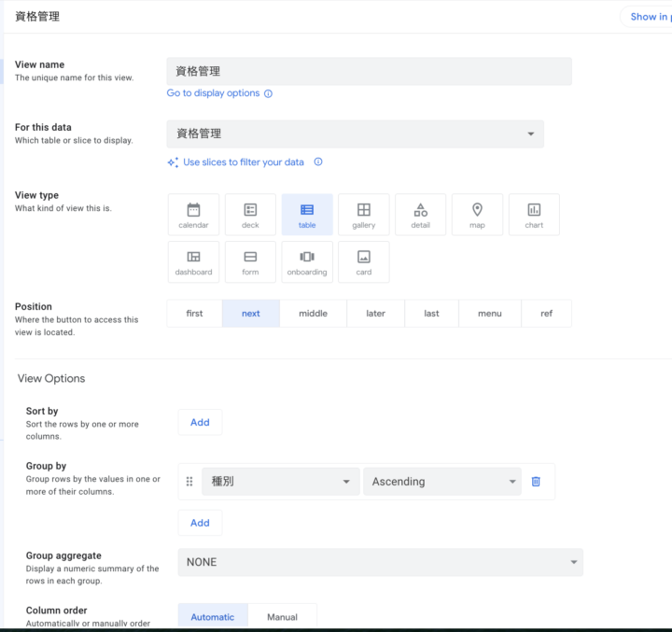Image resolution: width=672 pixels, height=632 pixels.
Task: Set position to later
Action: click(375, 314)
